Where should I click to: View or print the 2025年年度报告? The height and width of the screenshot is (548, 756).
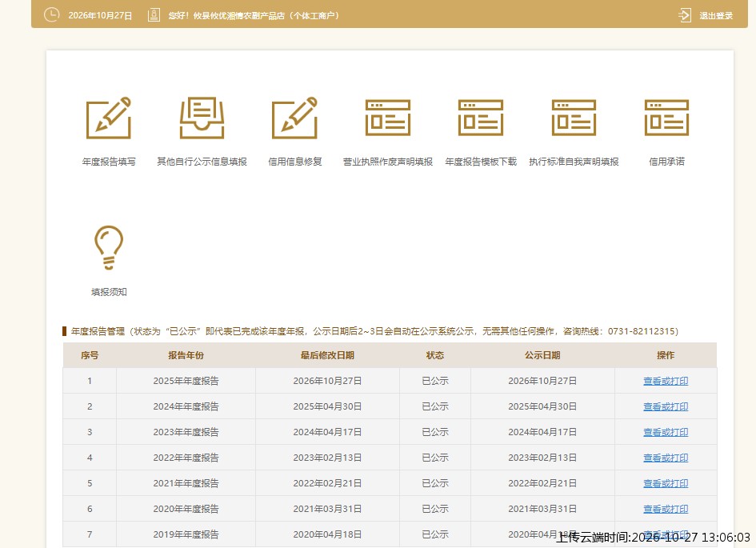tap(666, 381)
